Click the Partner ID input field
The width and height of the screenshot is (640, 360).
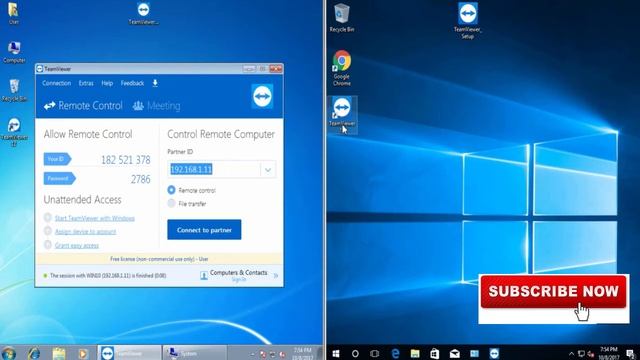pyautogui.click(x=214, y=169)
